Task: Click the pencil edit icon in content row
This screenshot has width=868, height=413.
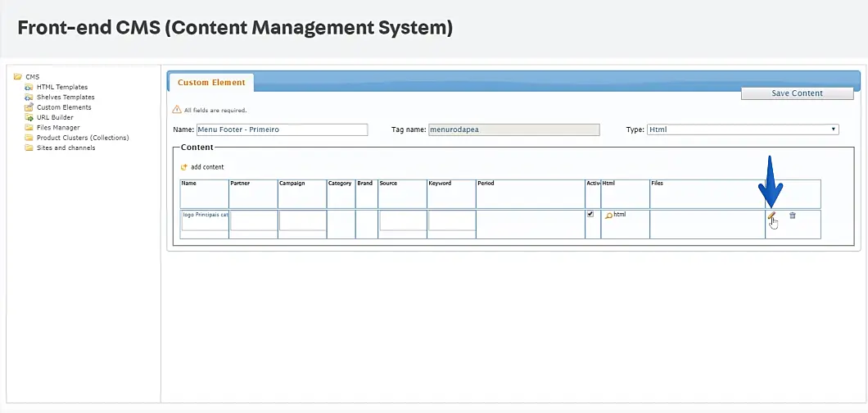Action: (771, 216)
